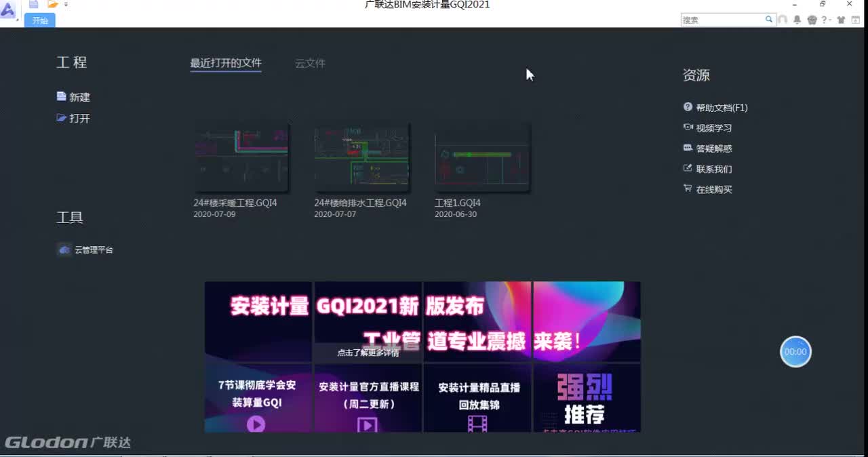Click the 联系我们 edit icon
Viewport: 868px width, 457px height.
click(688, 168)
